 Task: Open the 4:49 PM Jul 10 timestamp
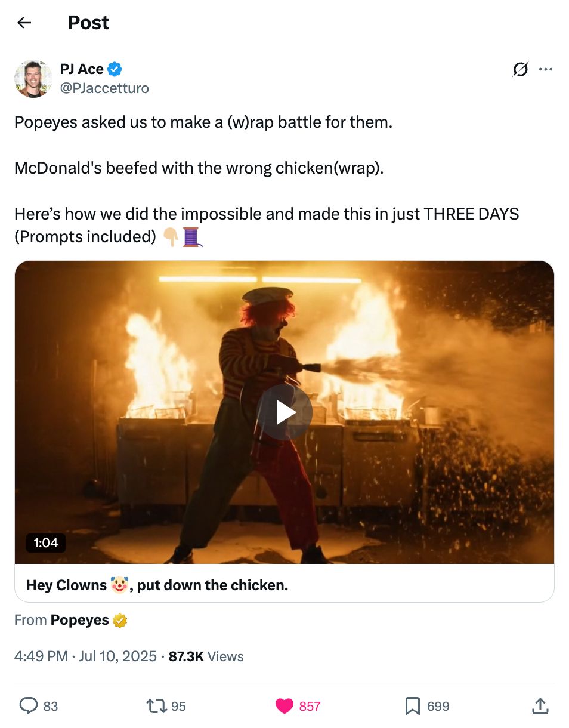85,656
